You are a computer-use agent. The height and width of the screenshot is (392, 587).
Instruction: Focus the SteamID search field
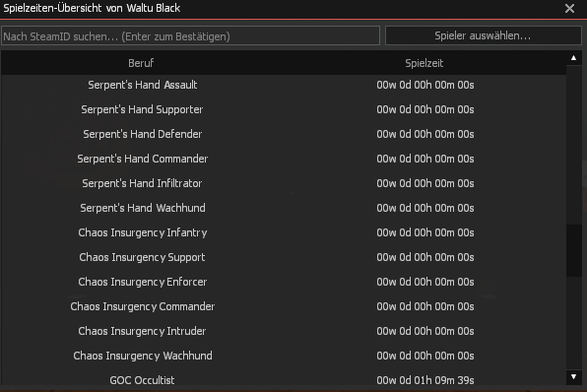click(x=190, y=35)
